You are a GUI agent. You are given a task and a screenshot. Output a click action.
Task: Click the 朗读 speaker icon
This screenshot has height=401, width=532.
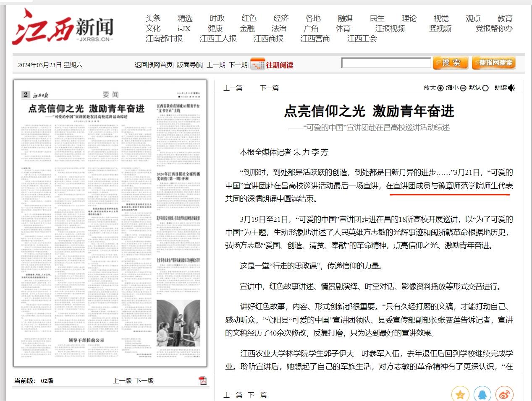[511, 88]
